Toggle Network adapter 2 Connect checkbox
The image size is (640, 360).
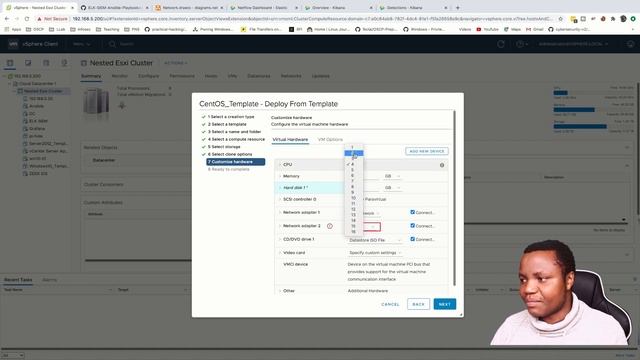point(412,226)
